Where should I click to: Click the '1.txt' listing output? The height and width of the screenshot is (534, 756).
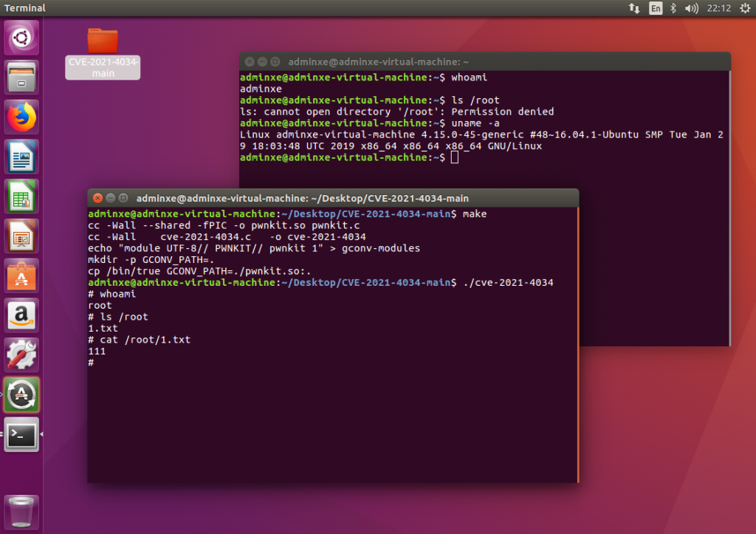pyautogui.click(x=103, y=328)
